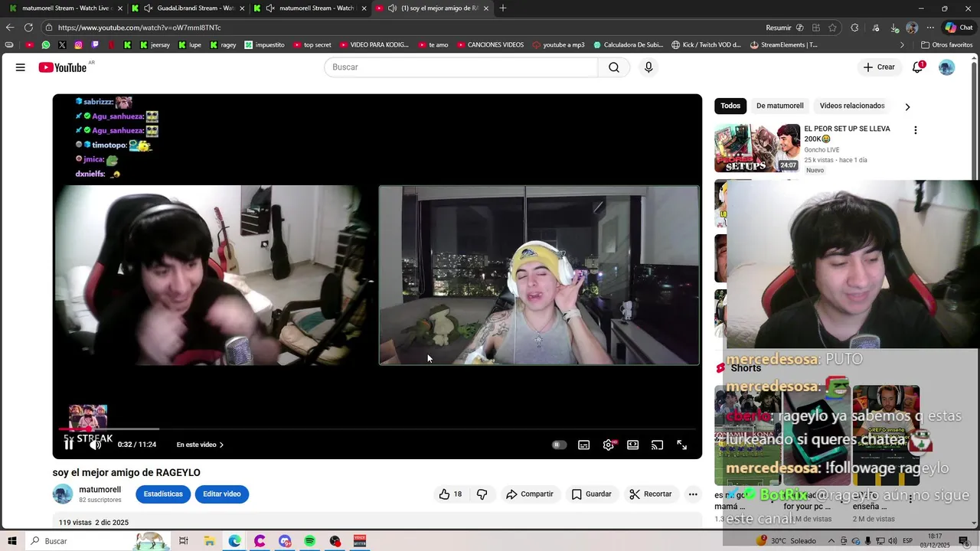The height and width of the screenshot is (551, 980).
Task: Open the Goncho LIVE channel link
Action: click(822, 150)
